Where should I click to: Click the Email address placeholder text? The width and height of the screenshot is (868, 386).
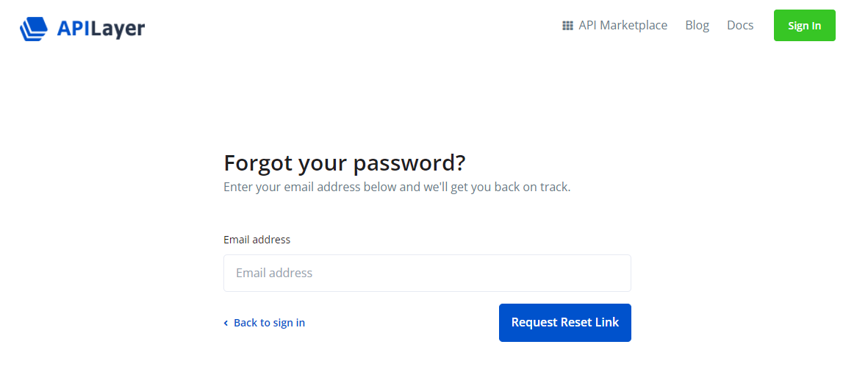274,273
